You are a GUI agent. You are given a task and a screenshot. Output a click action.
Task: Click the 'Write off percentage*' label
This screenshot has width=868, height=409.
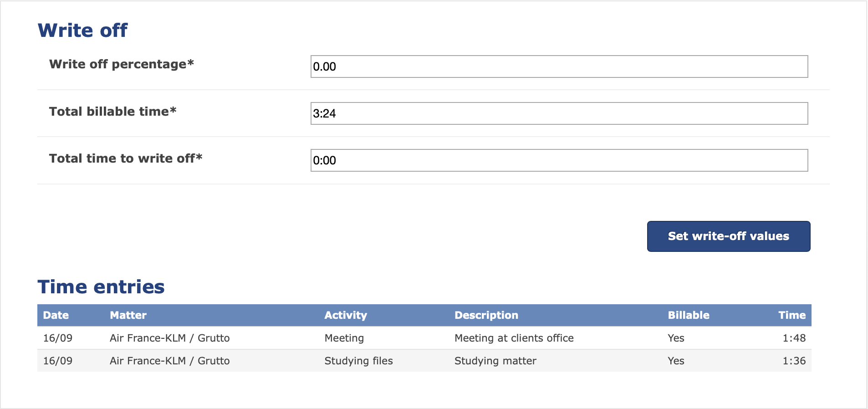point(122,64)
